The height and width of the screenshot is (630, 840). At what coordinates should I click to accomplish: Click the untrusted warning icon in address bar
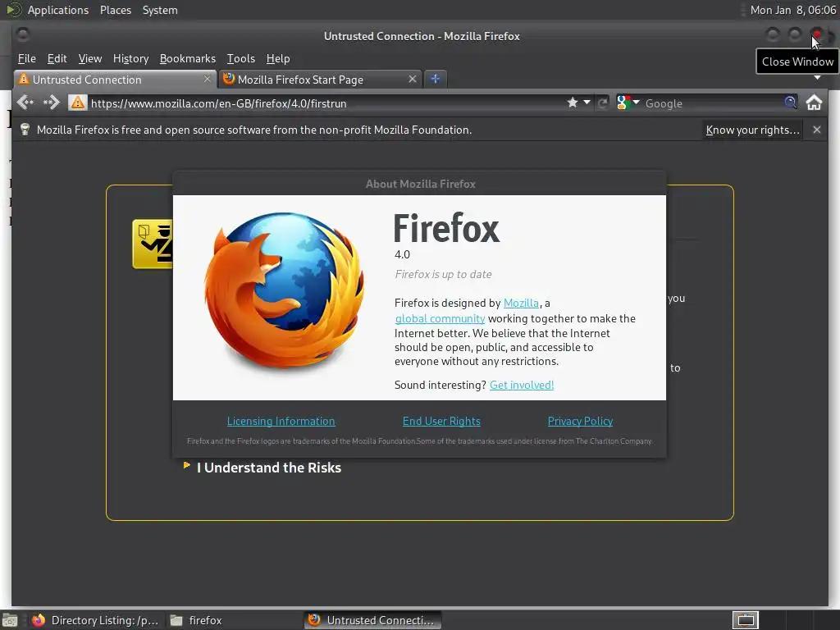click(78, 103)
